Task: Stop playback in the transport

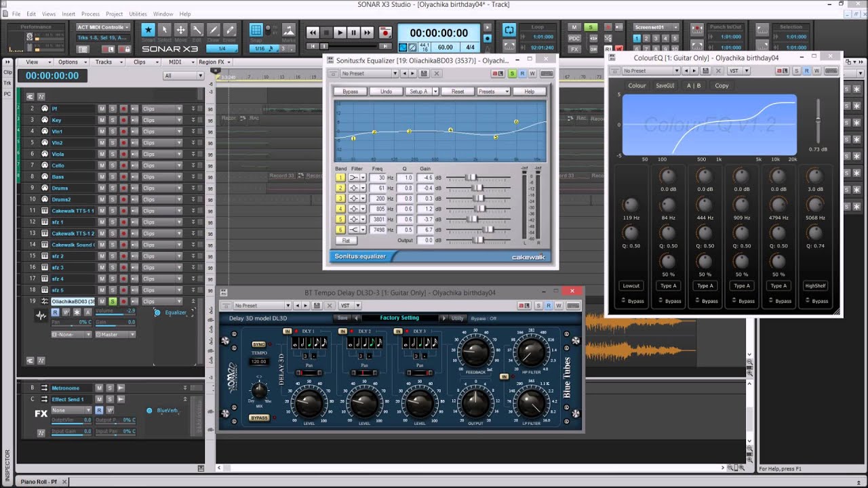Action: pyautogui.click(x=326, y=32)
